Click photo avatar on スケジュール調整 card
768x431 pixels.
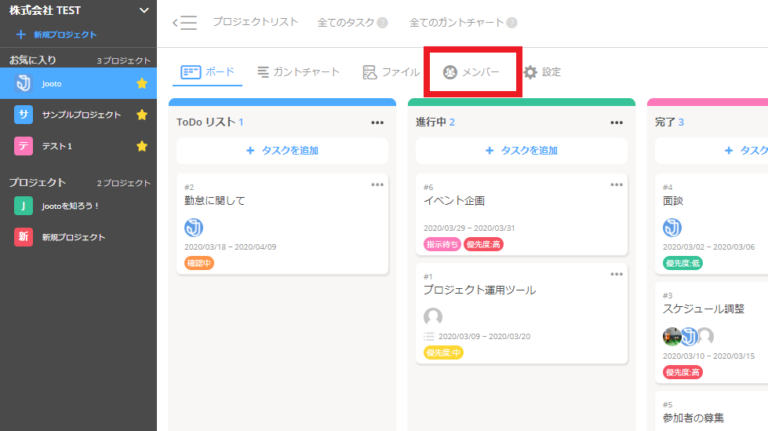[671, 336]
